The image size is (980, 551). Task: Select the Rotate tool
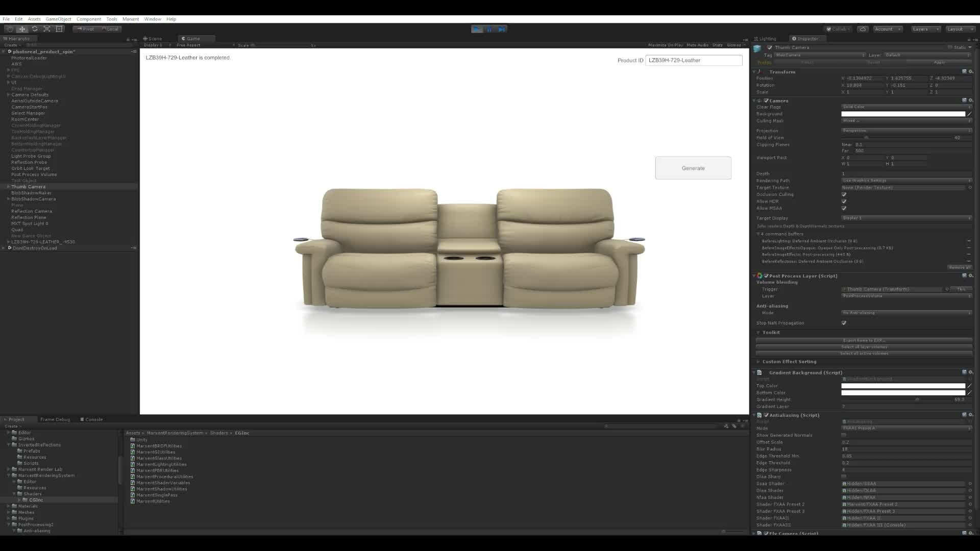click(35, 29)
